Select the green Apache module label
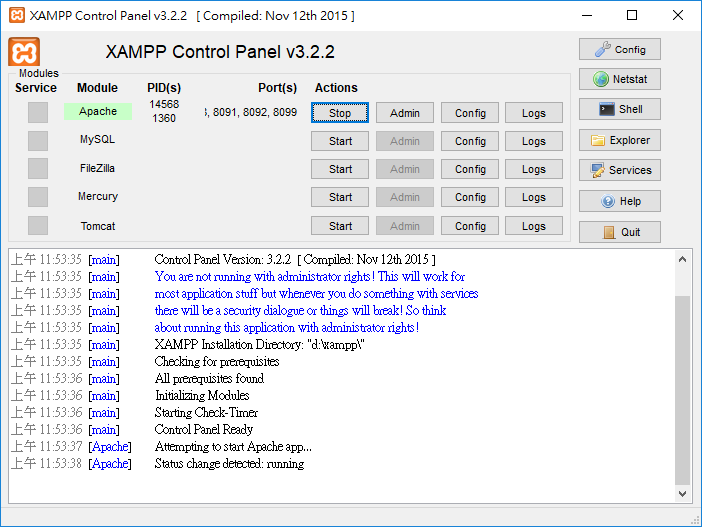 pos(98,111)
